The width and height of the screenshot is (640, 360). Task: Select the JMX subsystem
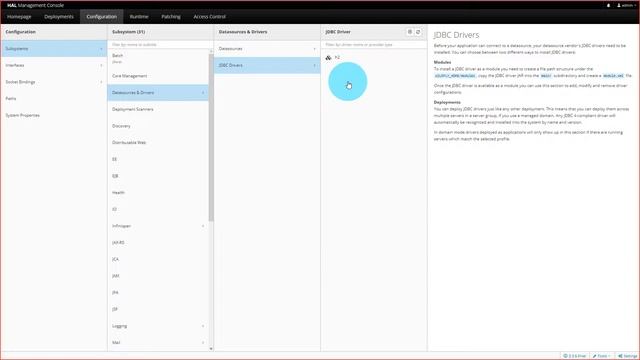[x=158, y=276]
